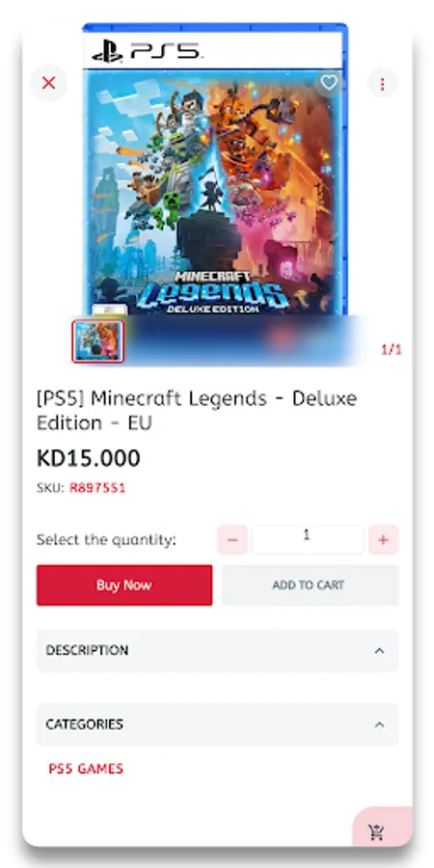Select the product image thumbnail

[x=98, y=341]
